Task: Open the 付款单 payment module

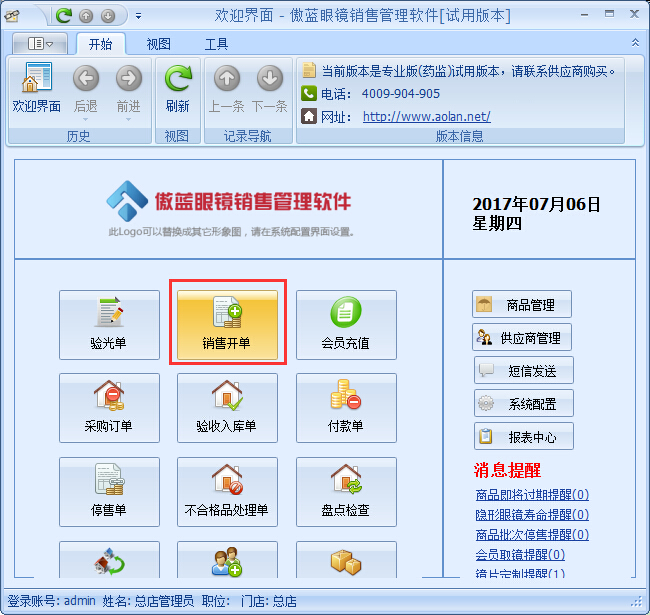Action: point(345,408)
